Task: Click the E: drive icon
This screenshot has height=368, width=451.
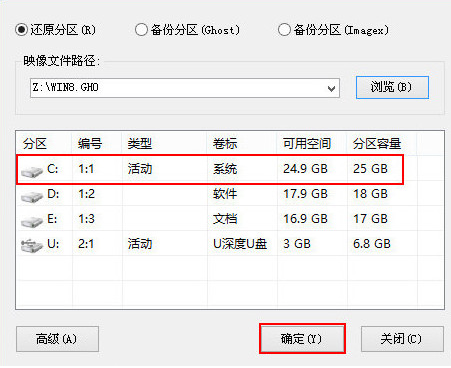Action: click(32, 221)
